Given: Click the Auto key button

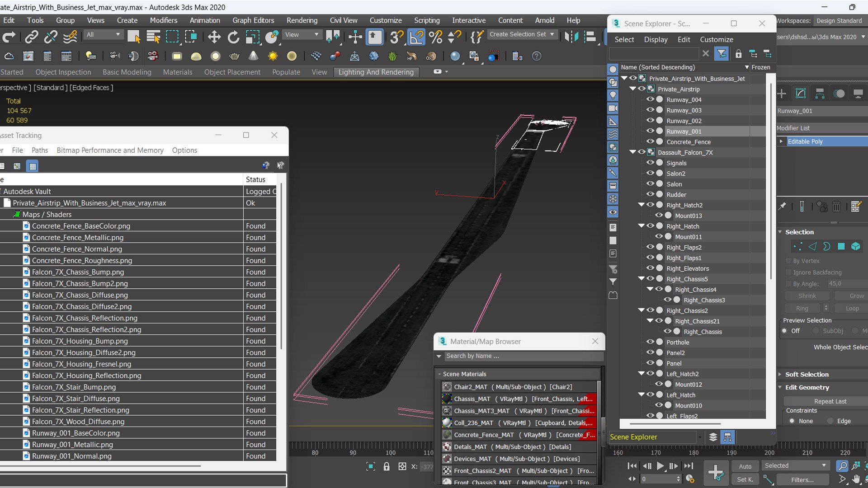Looking at the screenshot, I should tap(745, 466).
